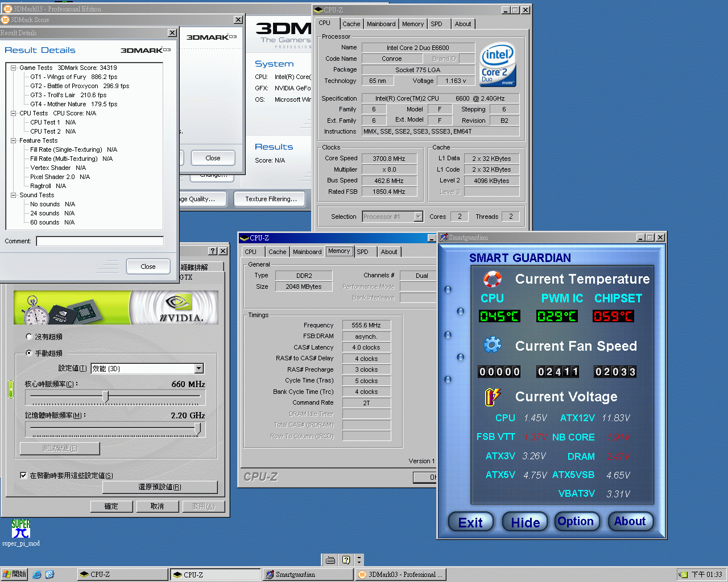Collapse the CPU Tests tree node
Image resolution: width=728 pixels, height=582 pixels.
point(13,113)
